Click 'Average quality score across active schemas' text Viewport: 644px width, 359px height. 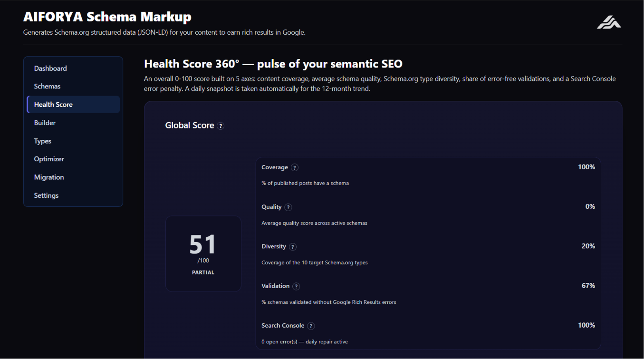314,223
